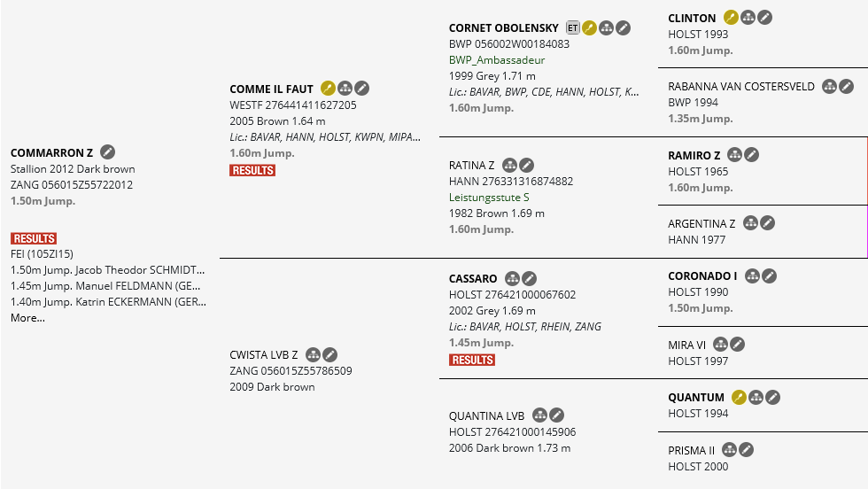Open the CORNET OBOLENSKY horse name

point(504,28)
